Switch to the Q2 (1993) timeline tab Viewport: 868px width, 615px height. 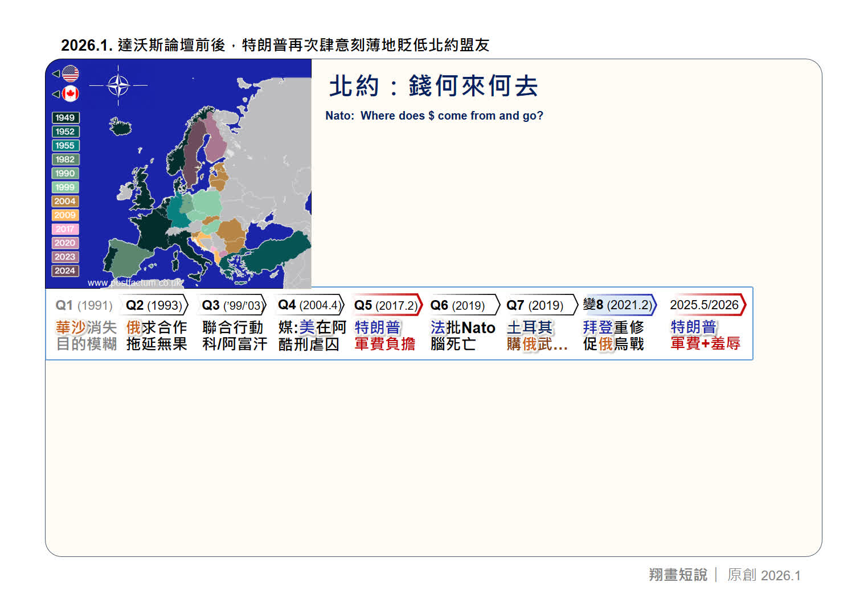(154, 306)
